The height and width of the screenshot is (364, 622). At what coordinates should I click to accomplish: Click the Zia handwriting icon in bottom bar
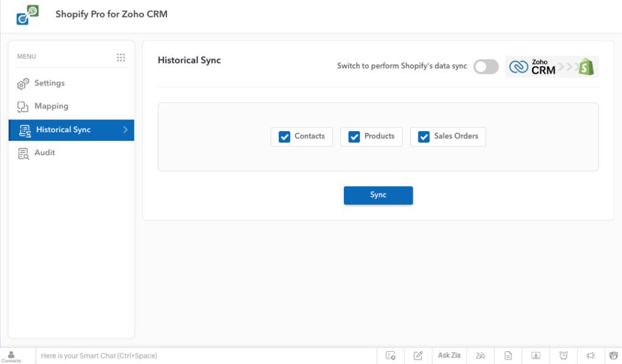480,356
